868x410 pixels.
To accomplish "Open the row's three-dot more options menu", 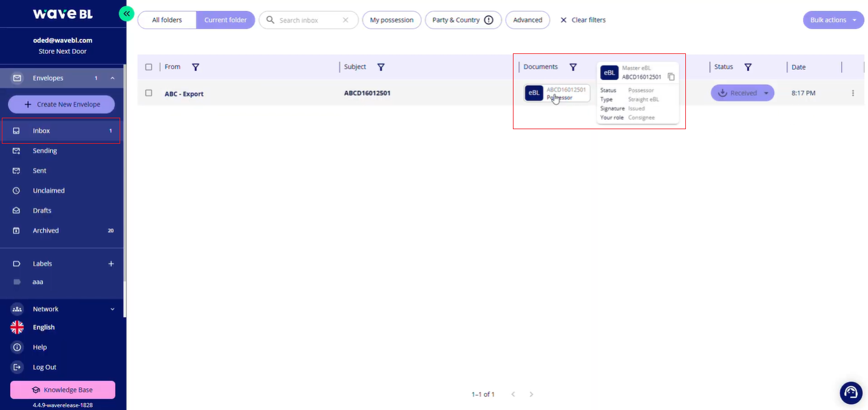I will tap(853, 93).
